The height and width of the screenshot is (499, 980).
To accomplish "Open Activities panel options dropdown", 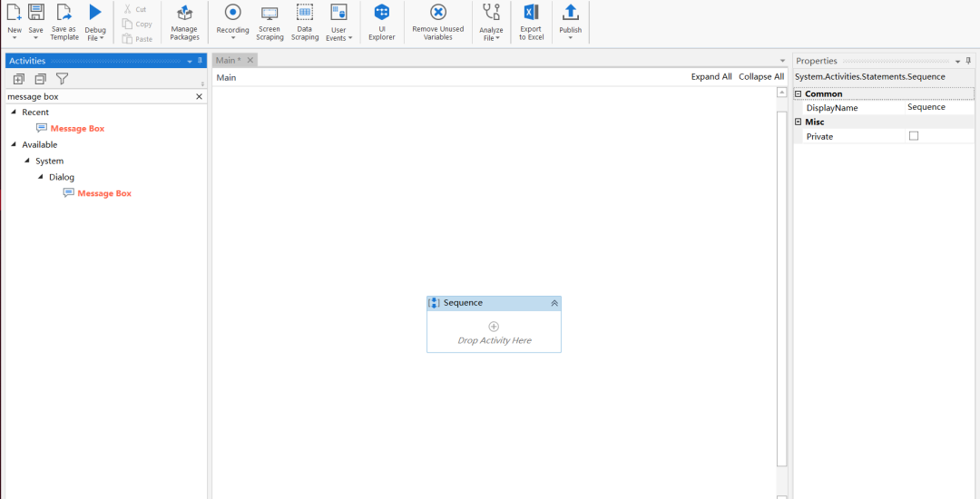I will pyautogui.click(x=190, y=61).
